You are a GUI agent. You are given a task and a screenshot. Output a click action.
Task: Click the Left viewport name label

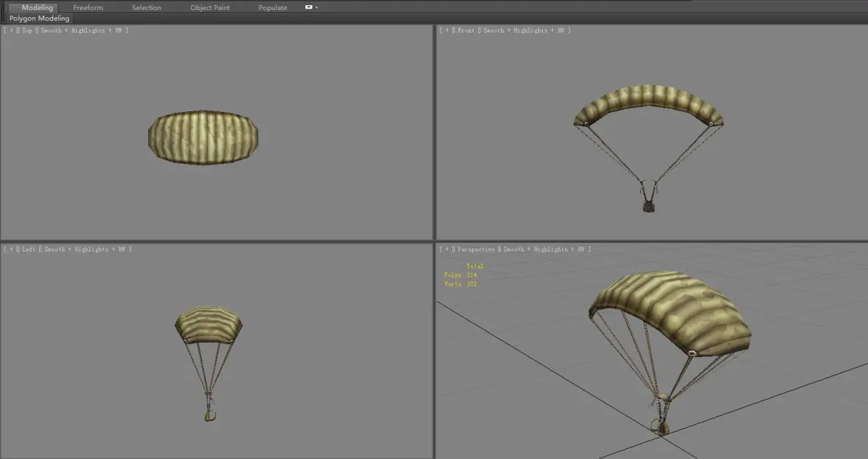point(30,249)
